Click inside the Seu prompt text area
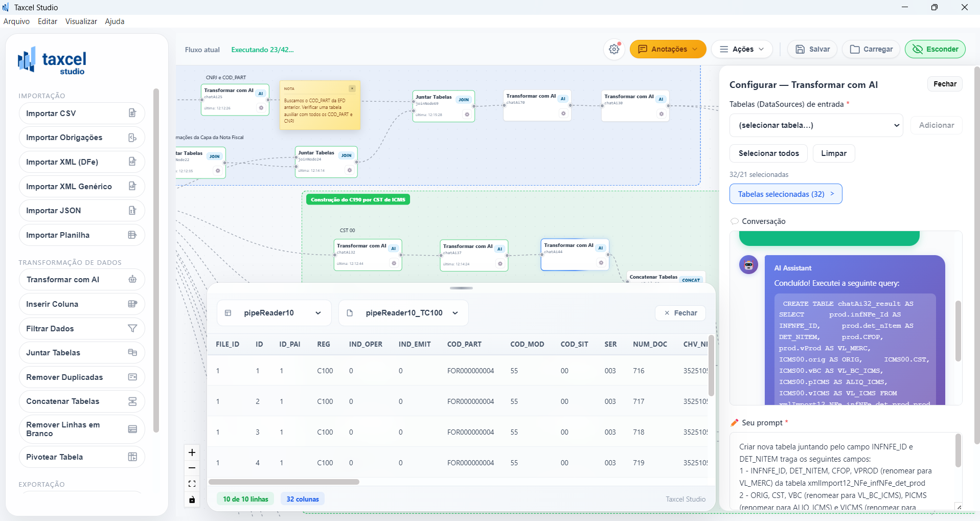The width and height of the screenshot is (980, 521). [841, 470]
